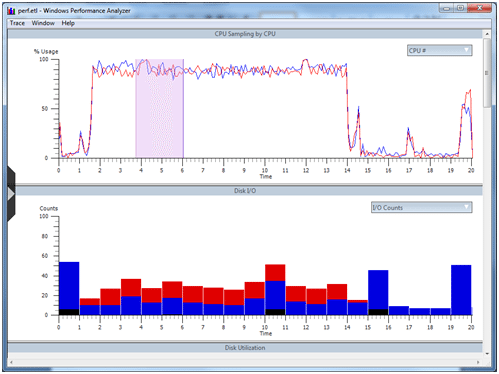Open the Trace menu

pyautogui.click(x=17, y=23)
